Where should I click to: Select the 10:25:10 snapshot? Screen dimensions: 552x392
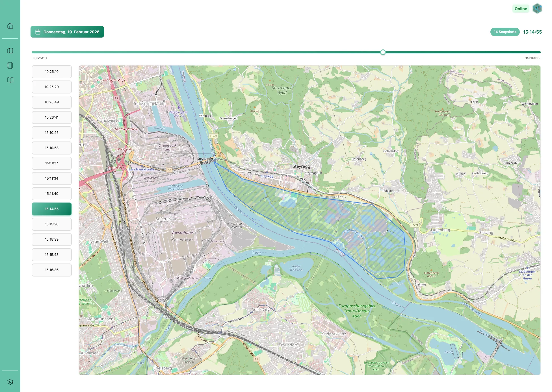point(52,72)
